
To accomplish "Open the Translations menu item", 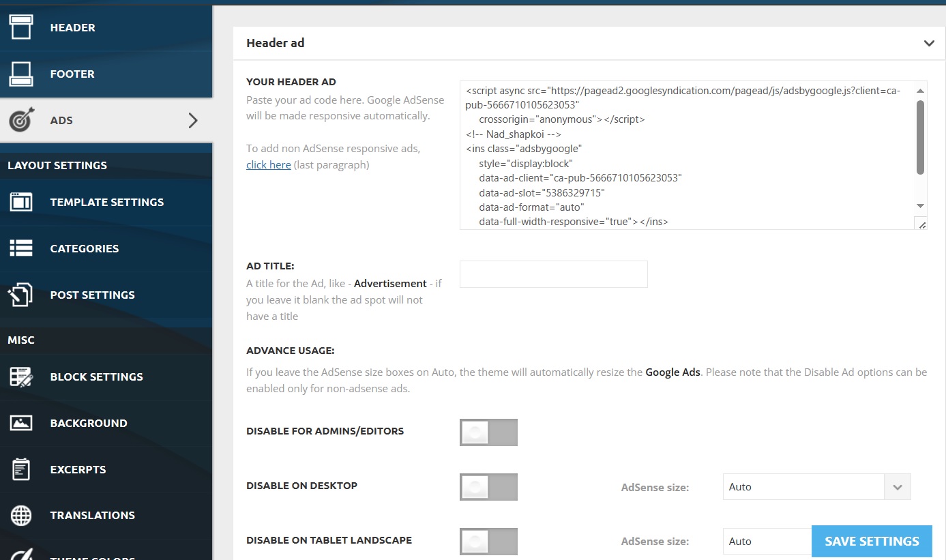I will [x=106, y=515].
